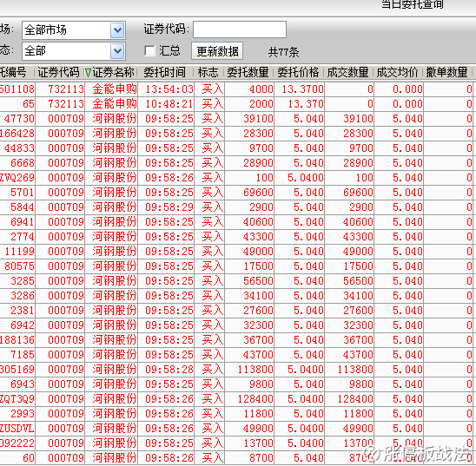Click order number 7185
This screenshot has height=466, width=476.
(23, 355)
